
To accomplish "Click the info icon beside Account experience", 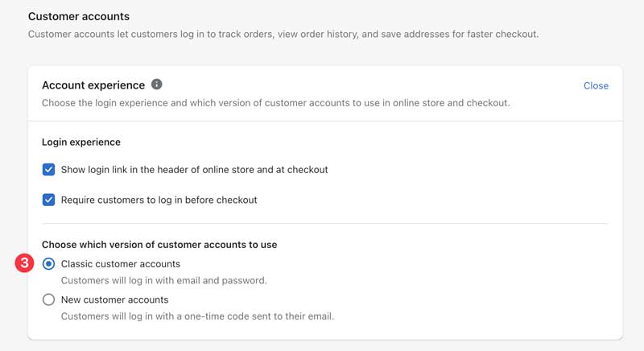I will click(157, 85).
